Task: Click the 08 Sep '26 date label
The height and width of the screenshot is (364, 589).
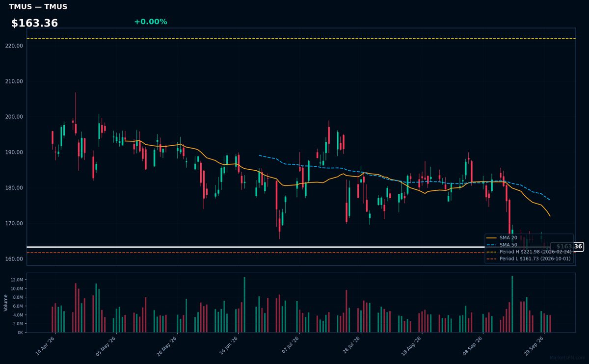Action: (473, 345)
